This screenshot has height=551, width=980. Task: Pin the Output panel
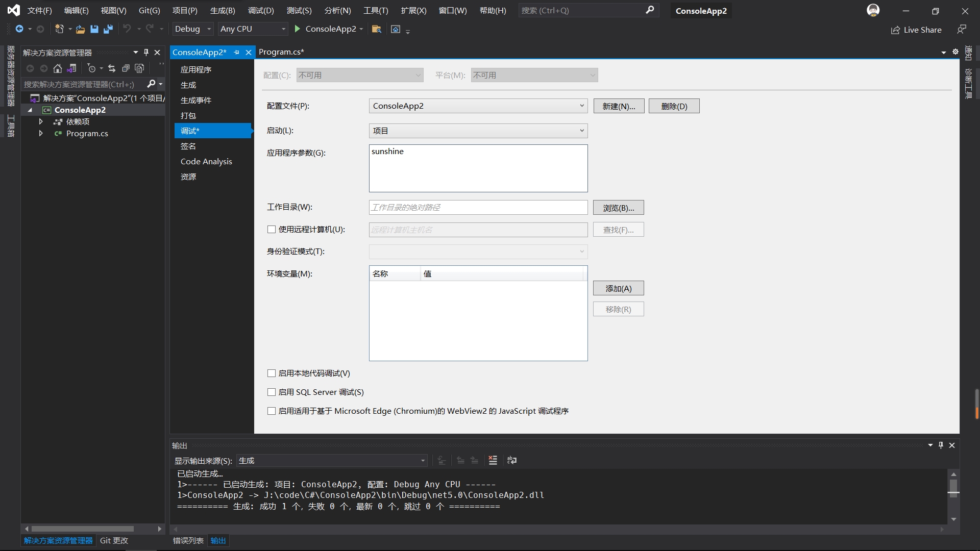click(x=941, y=445)
